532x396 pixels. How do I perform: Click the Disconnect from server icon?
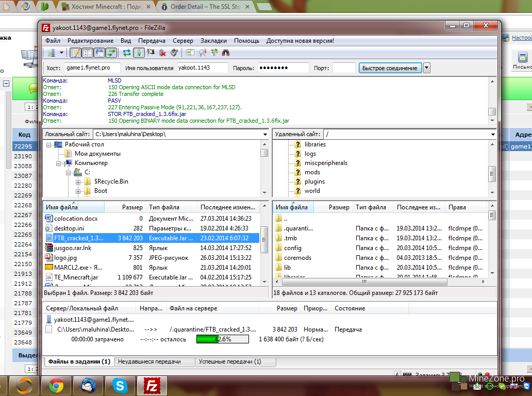(x=162, y=53)
